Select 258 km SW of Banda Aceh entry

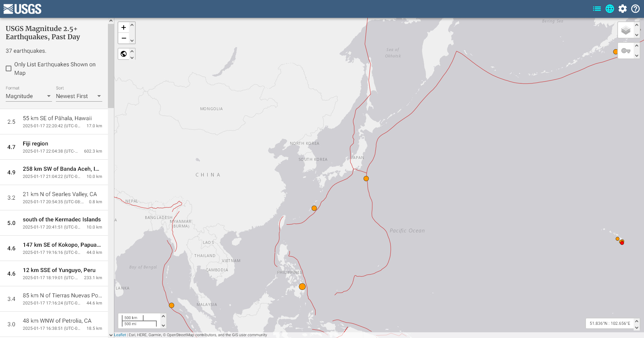point(54,172)
